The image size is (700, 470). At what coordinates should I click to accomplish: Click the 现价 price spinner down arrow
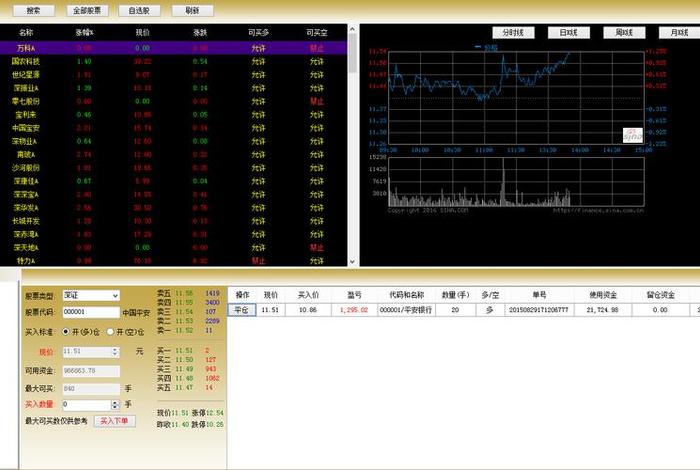pyautogui.click(x=115, y=354)
